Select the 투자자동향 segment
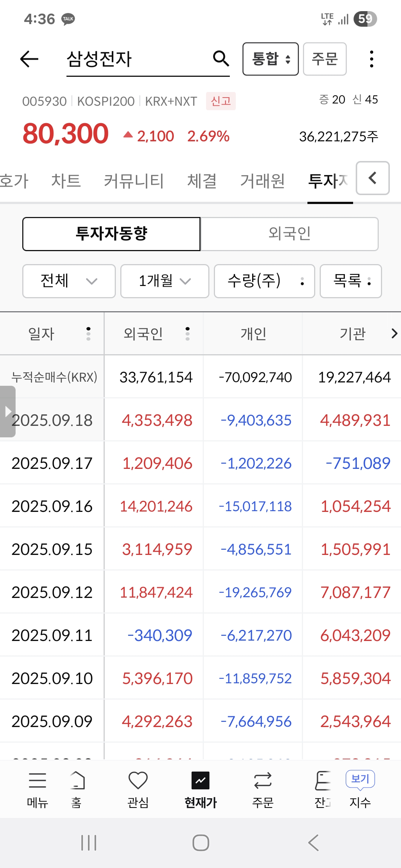401x868 pixels. coord(111,234)
